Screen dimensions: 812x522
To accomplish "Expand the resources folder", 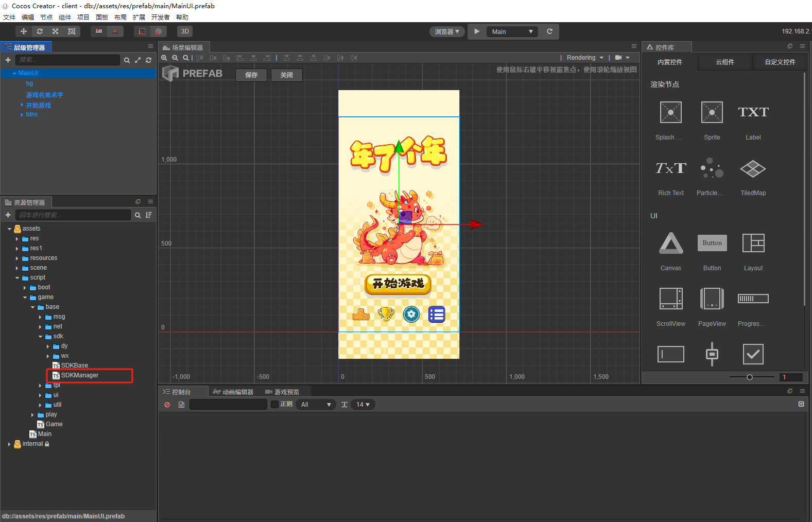I will tap(17, 258).
